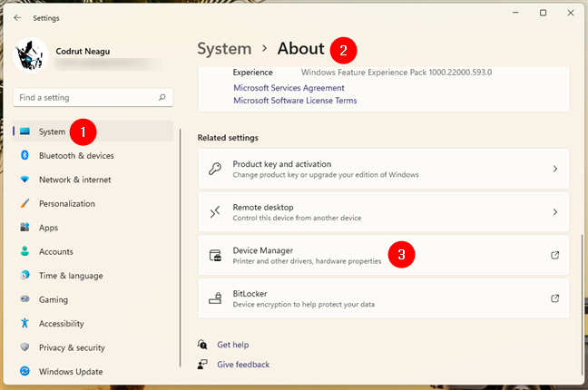588x390 pixels.
Task: Go to Personalization settings
Action: click(93, 203)
